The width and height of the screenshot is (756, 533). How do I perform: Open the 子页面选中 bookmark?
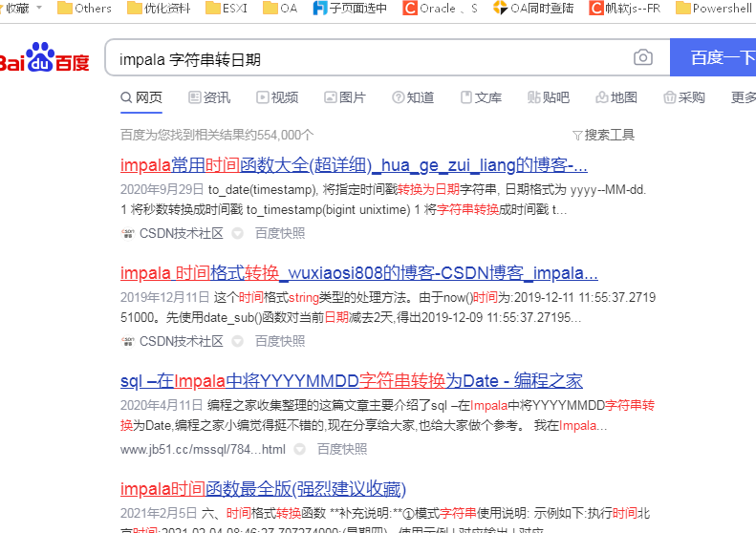pos(350,9)
